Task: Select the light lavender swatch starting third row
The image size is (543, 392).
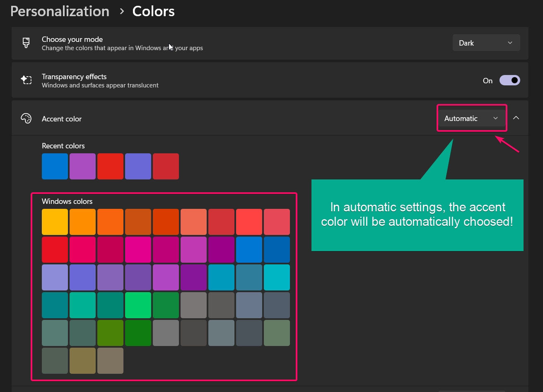Action: (x=55, y=278)
